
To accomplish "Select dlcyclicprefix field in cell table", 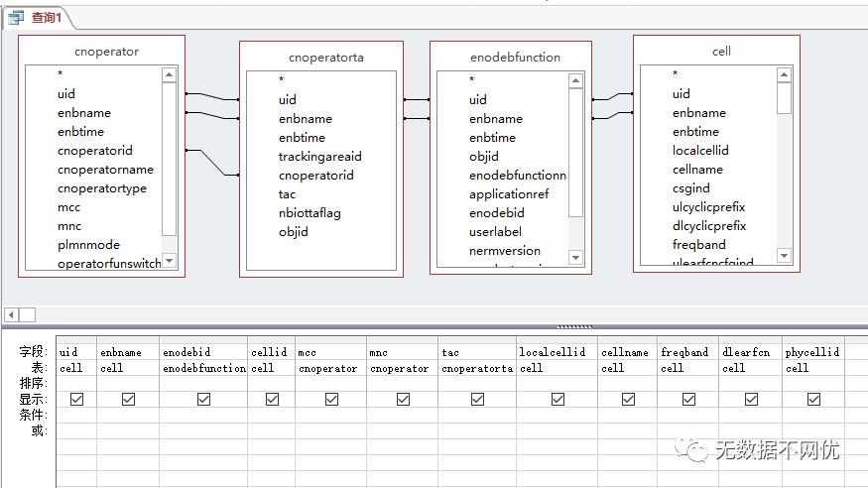I will [x=709, y=226].
